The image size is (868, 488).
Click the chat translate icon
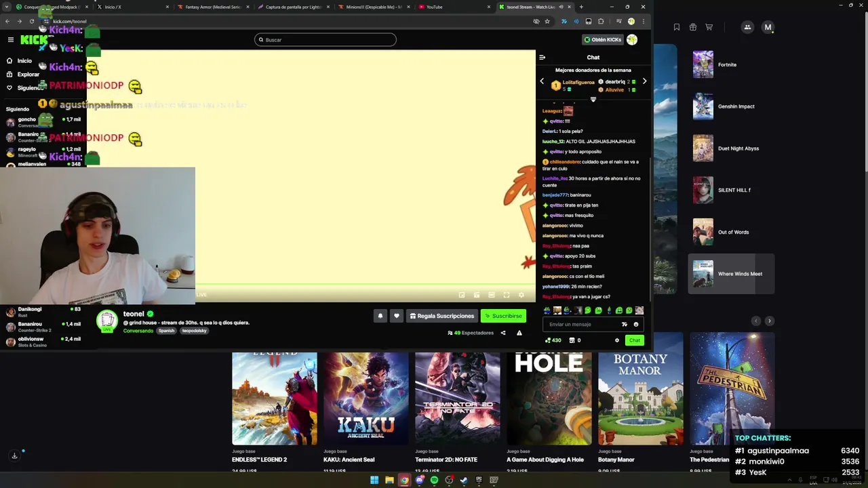pos(625,324)
